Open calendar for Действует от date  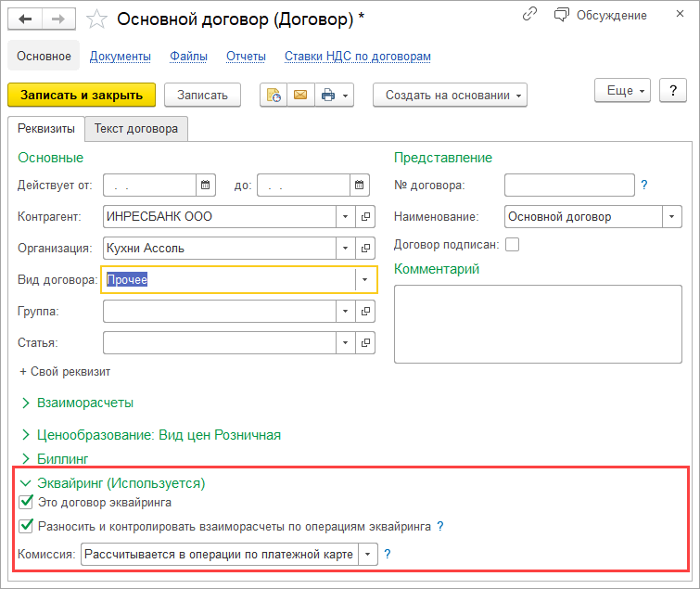tap(205, 185)
